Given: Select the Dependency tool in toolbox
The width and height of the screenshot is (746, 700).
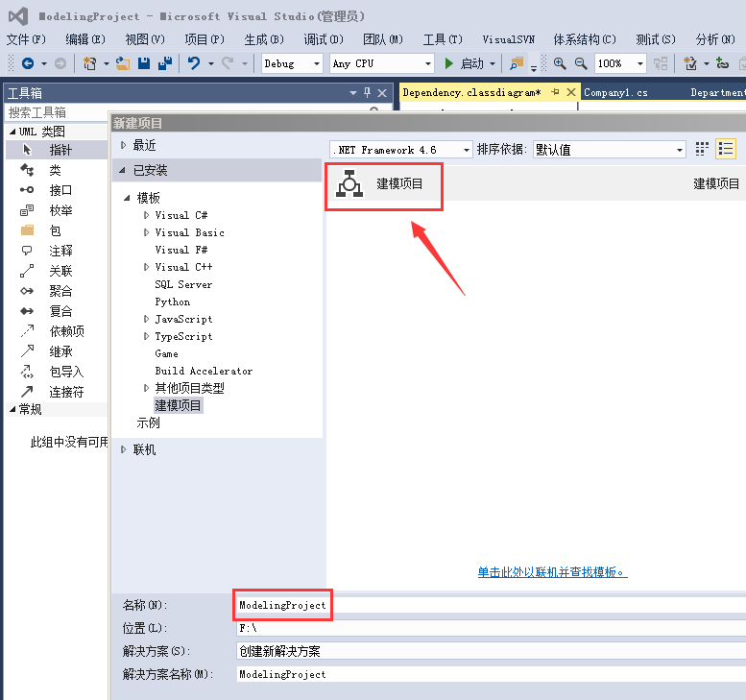Looking at the screenshot, I should (56, 331).
